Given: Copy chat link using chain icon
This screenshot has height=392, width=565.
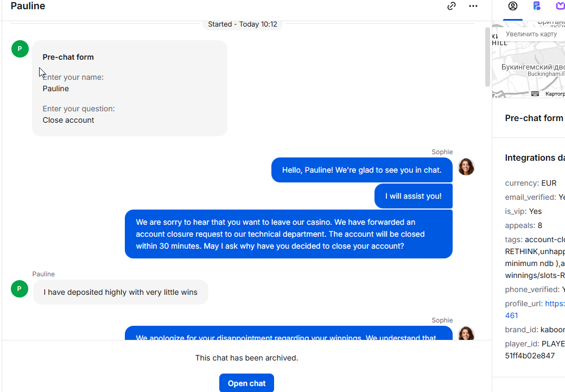Looking at the screenshot, I should click(x=452, y=6).
